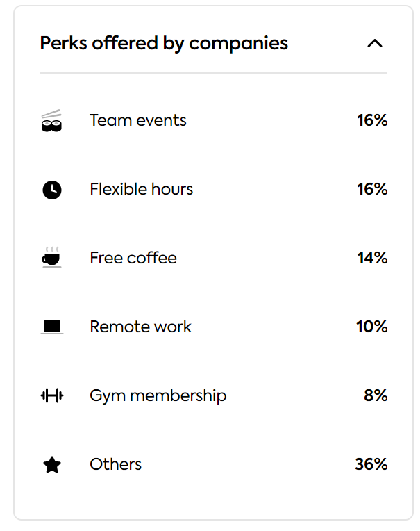Click the 14% value for Free coffee
The height and width of the screenshot is (531, 420).
(x=372, y=258)
